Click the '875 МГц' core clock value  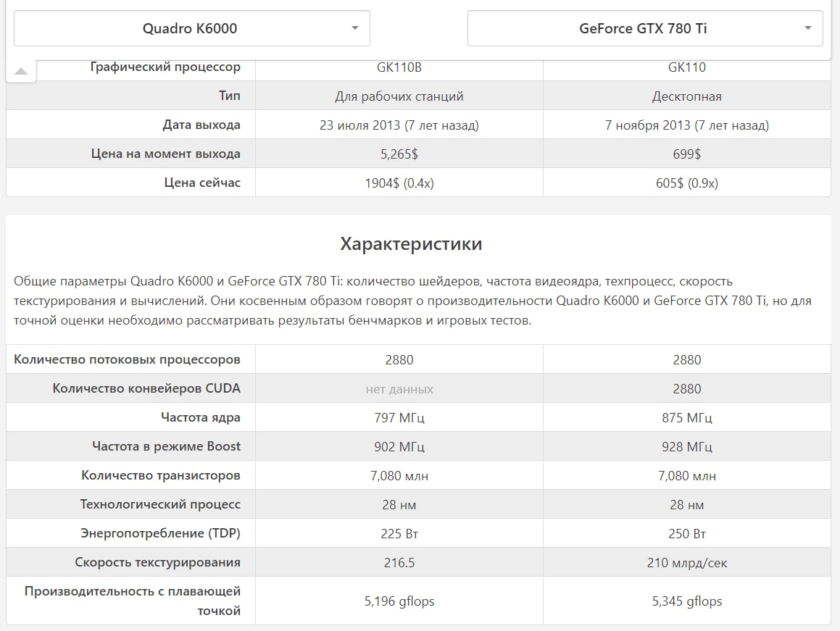[687, 418]
